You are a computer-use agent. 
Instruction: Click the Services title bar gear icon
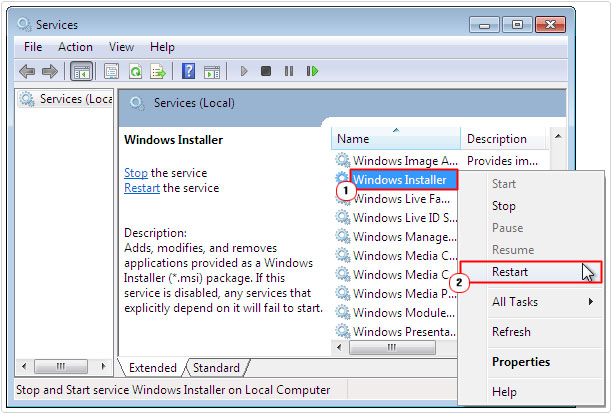[x=24, y=24]
